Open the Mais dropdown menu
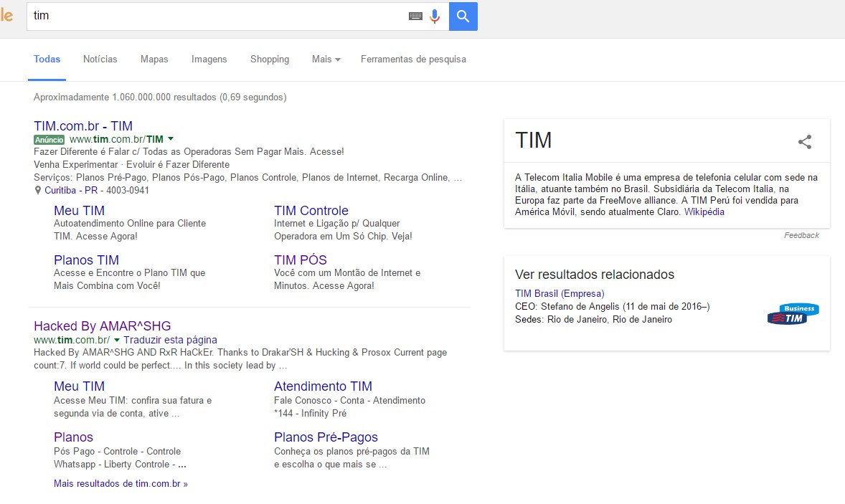This screenshot has width=845, height=504. tap(326, 60)
